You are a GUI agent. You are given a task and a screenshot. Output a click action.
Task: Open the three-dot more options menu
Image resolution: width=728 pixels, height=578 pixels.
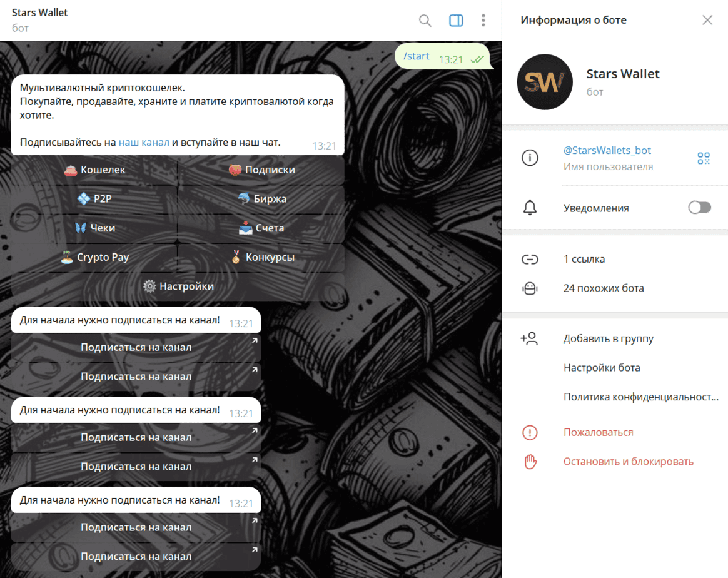pos(483,21)
